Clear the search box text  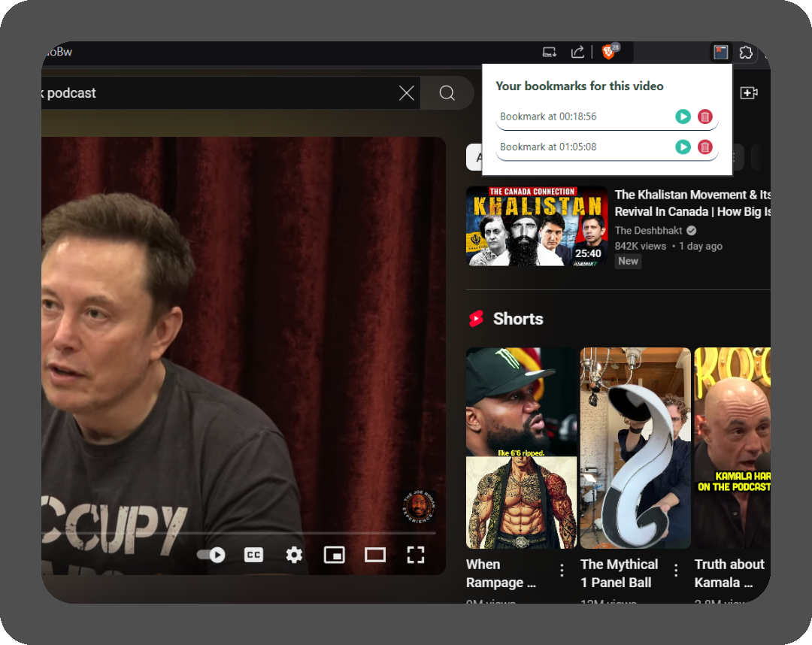(406, 93)
